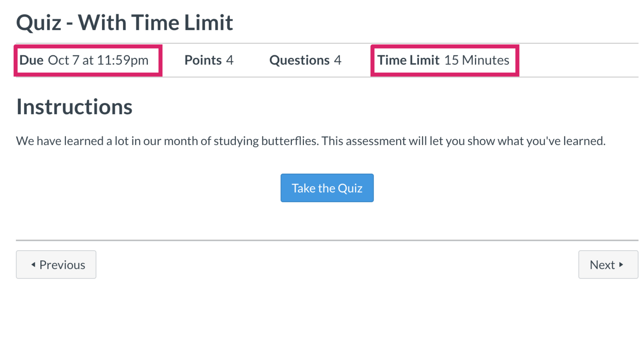644x362 pixels.
Task: Click the Previous arrow icon
Action: pos(33,264)
